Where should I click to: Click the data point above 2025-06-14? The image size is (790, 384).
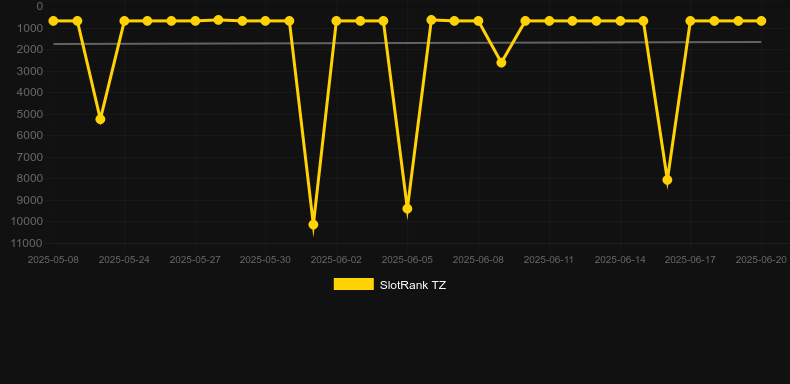[620, 21]
